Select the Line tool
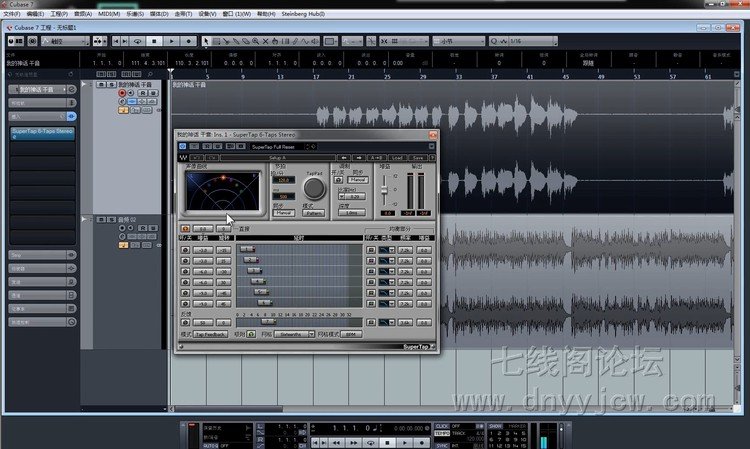 [x=305, y=42]
